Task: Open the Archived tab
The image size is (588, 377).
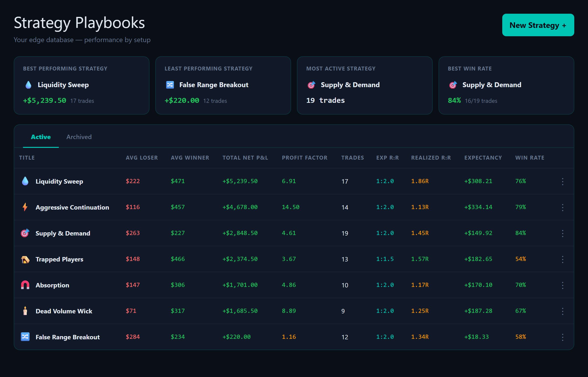Action: click(x=79, y=137)
